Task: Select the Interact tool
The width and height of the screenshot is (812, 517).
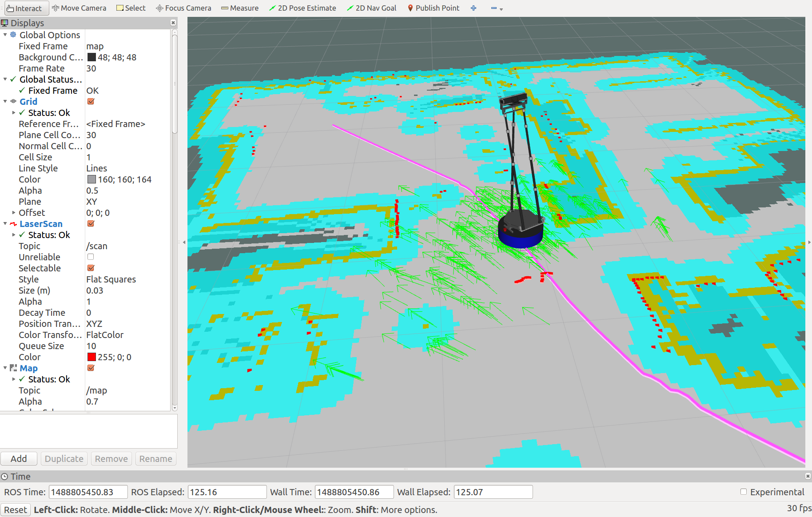Action: 24,8
